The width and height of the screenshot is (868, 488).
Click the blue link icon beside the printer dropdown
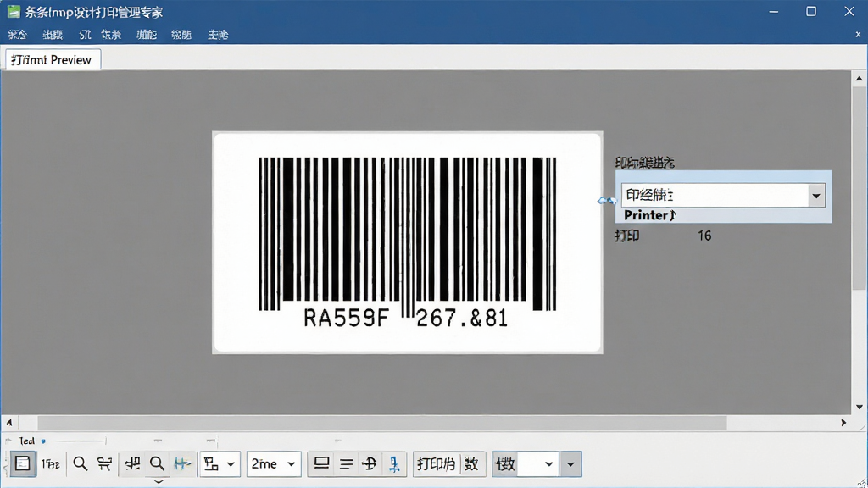607,200
